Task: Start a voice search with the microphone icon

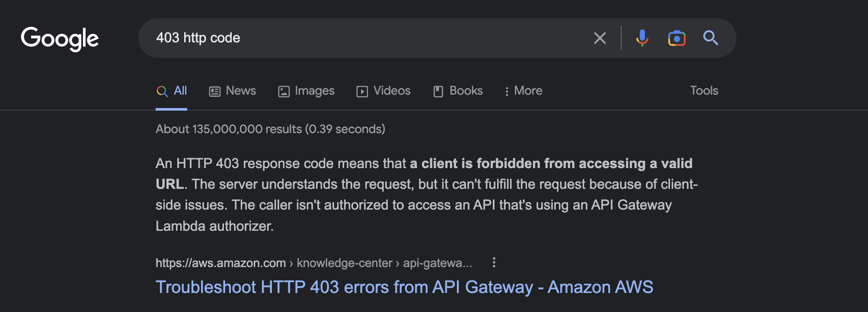Action: (642, 38)
